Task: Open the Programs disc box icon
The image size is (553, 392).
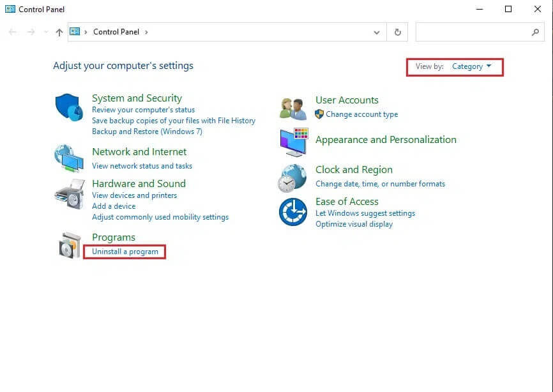Action: click(x=70, y=245)
